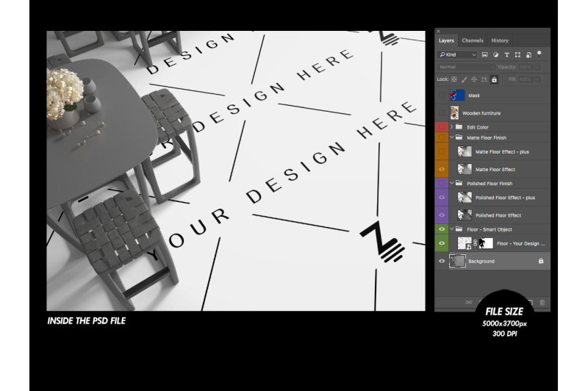Click the Fill value field
Image resolution: width=588 pixels, height=391 pixels.
point(526,79)
